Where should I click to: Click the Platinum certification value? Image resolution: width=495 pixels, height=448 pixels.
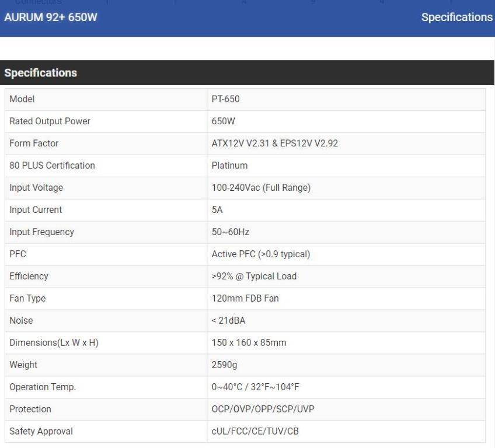(229, 166)
